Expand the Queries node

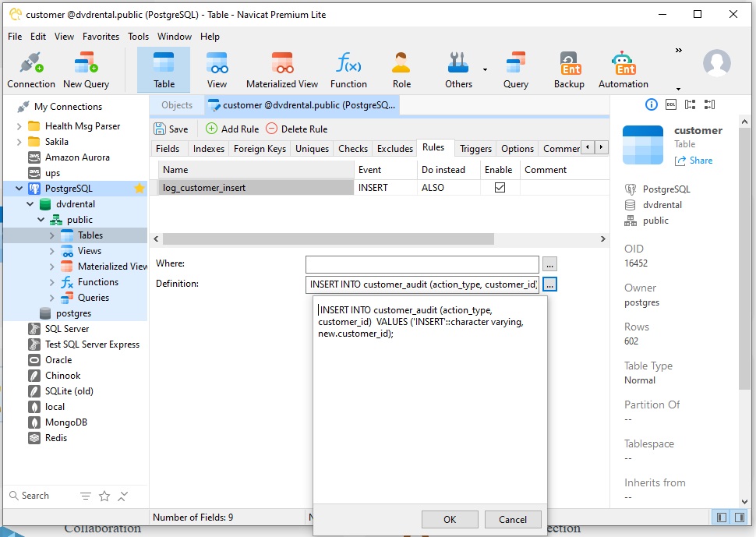click(x=52, y=298)
